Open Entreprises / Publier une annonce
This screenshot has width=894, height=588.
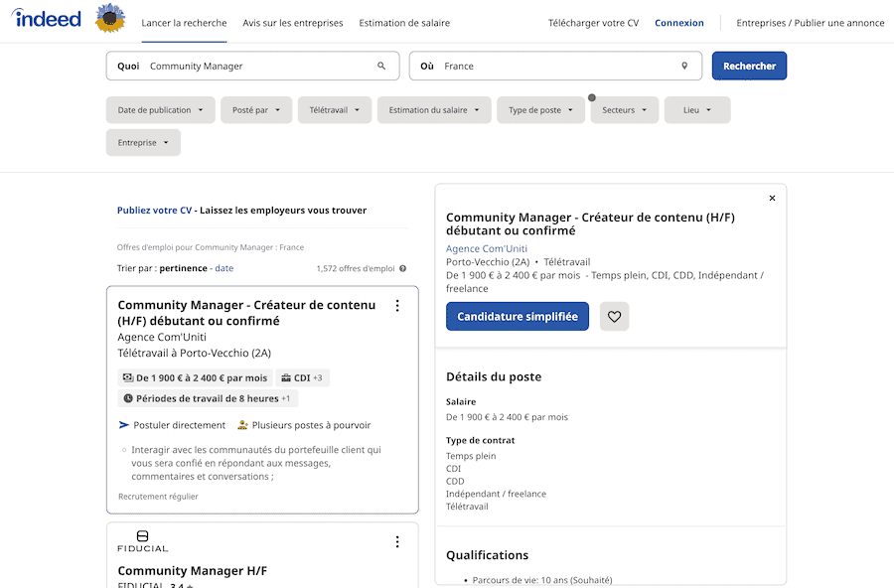click(811, 23)
